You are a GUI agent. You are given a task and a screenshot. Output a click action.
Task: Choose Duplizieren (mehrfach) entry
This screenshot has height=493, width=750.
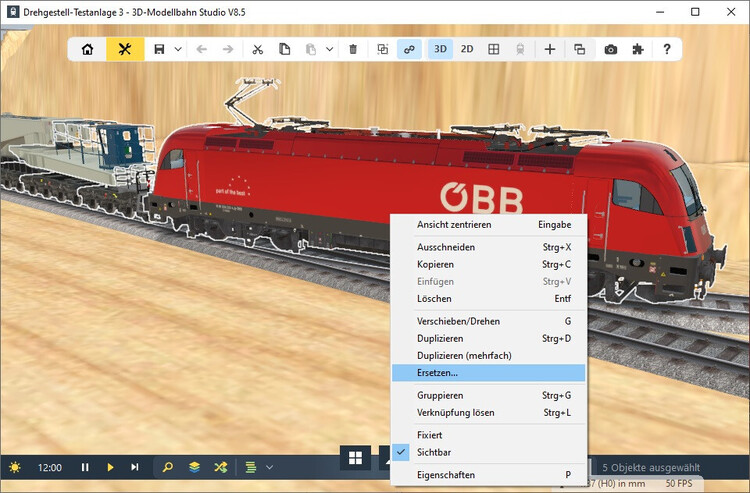click(x=488, y=356)
